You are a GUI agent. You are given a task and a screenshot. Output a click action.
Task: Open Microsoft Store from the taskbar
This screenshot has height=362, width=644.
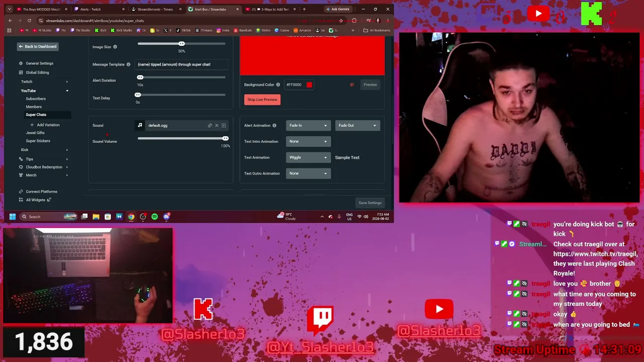pos(108,217)
